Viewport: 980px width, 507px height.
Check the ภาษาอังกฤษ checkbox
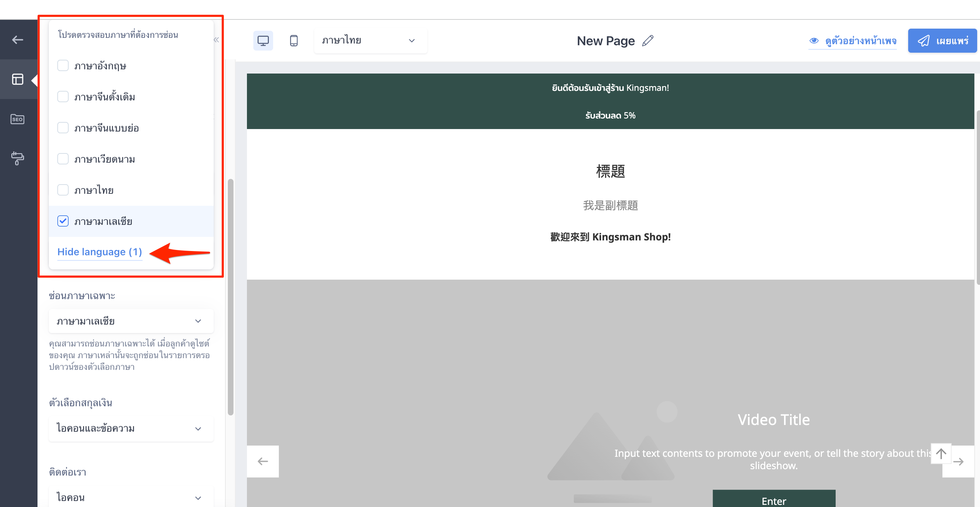click(63, 65)
